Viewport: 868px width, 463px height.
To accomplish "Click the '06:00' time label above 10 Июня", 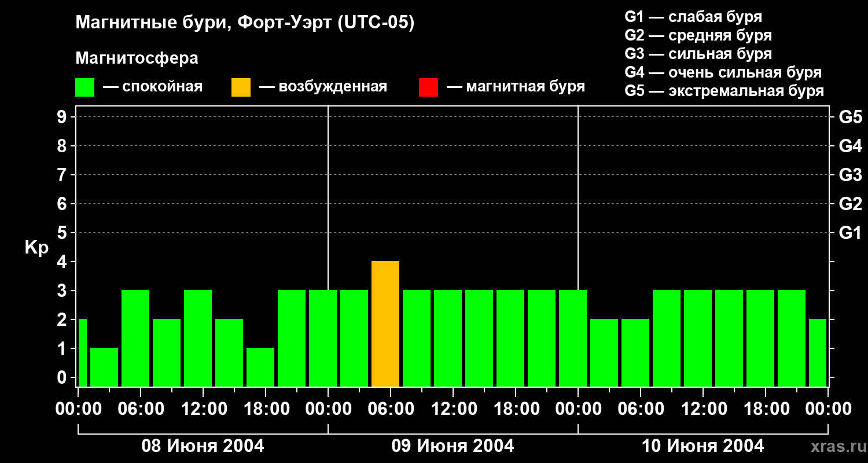I will coord(640,409).
